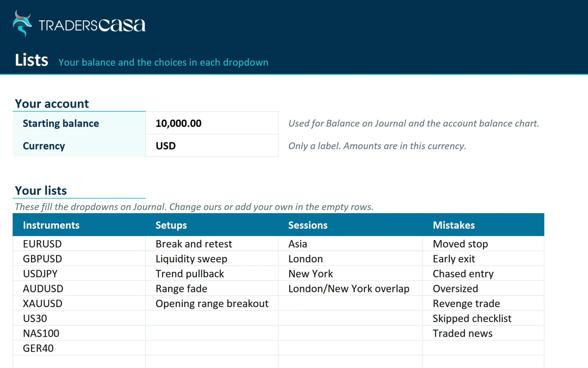Select the Break and retest setup
Viewport: 588px width, 368px height.
tap(212, 244)
